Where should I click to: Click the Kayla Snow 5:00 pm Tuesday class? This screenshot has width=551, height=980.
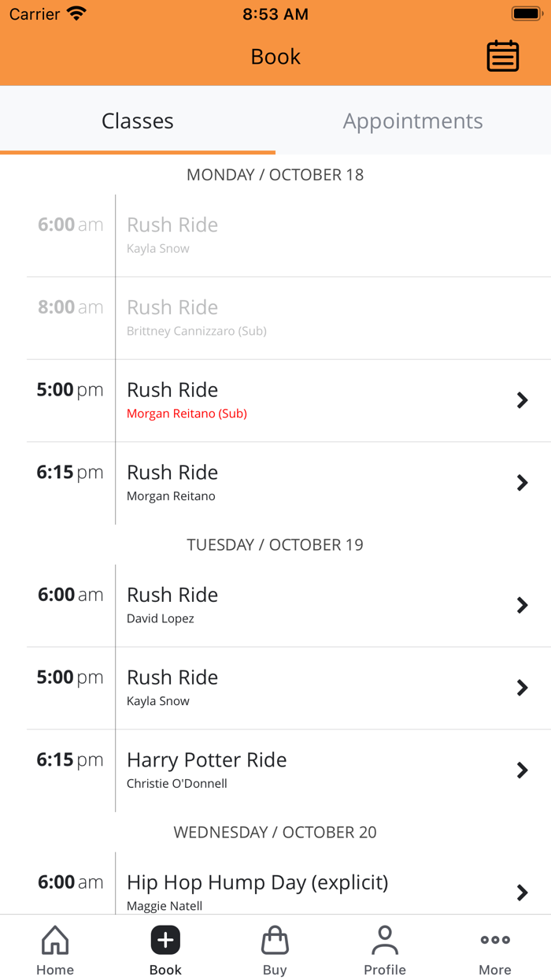(x=275, y=688)
